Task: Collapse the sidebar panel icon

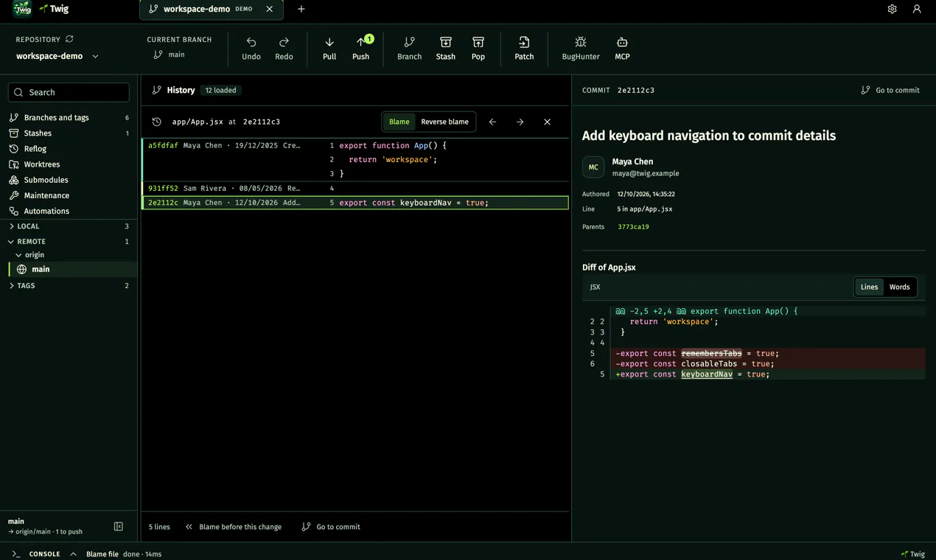Action: tap(119, 526)
